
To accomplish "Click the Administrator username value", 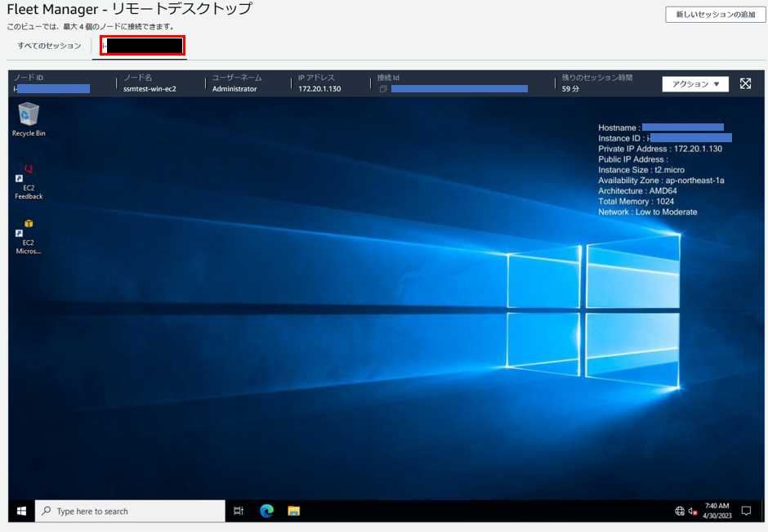I will [234, 88].
